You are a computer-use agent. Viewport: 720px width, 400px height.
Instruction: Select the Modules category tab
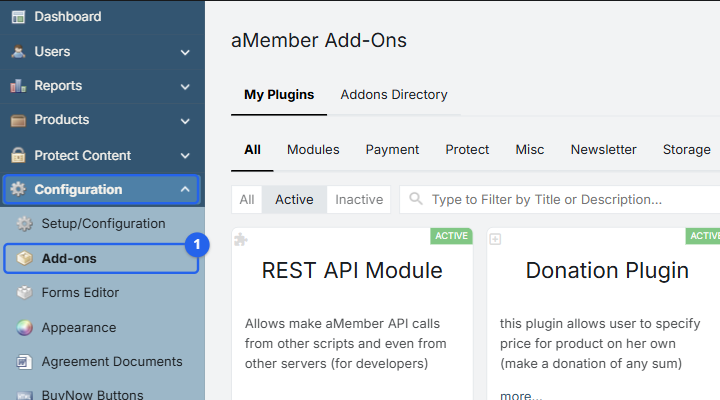coord(313,150)
